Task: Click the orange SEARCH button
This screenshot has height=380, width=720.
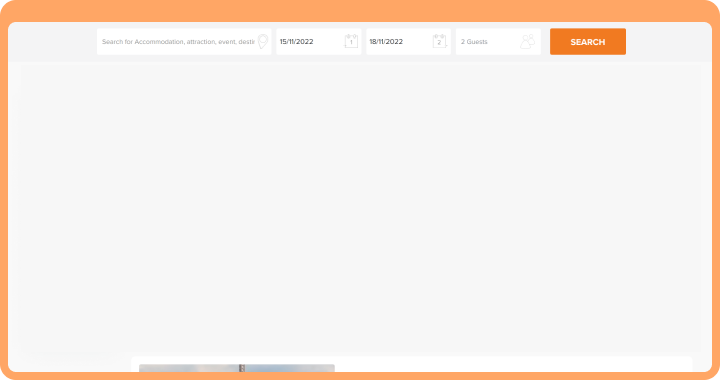Action: 588,42
